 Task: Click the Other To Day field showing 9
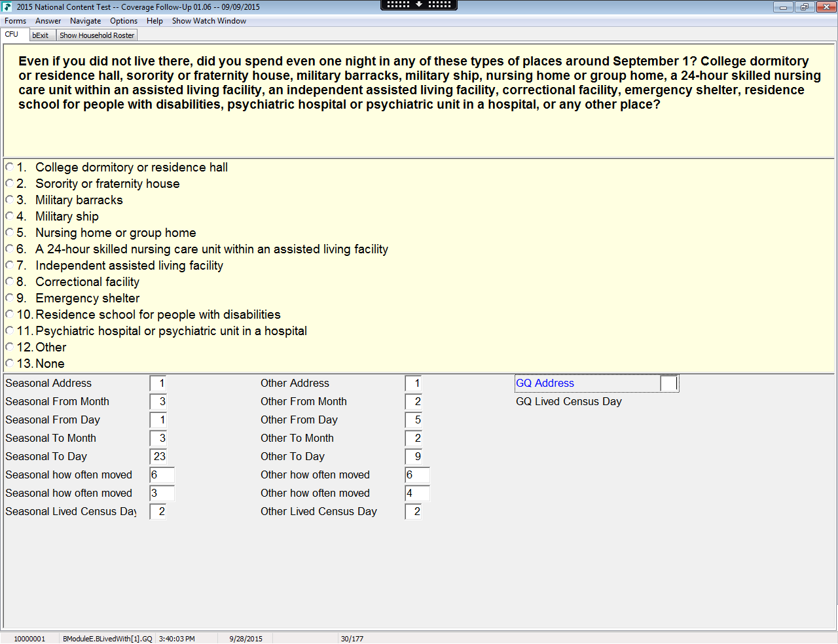click(x=413, y=457)
